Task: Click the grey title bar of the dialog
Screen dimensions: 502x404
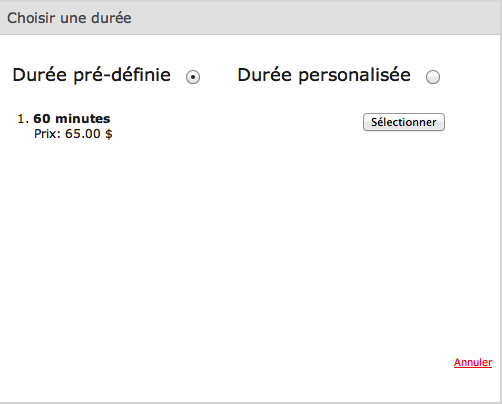Action: point(250,18)
